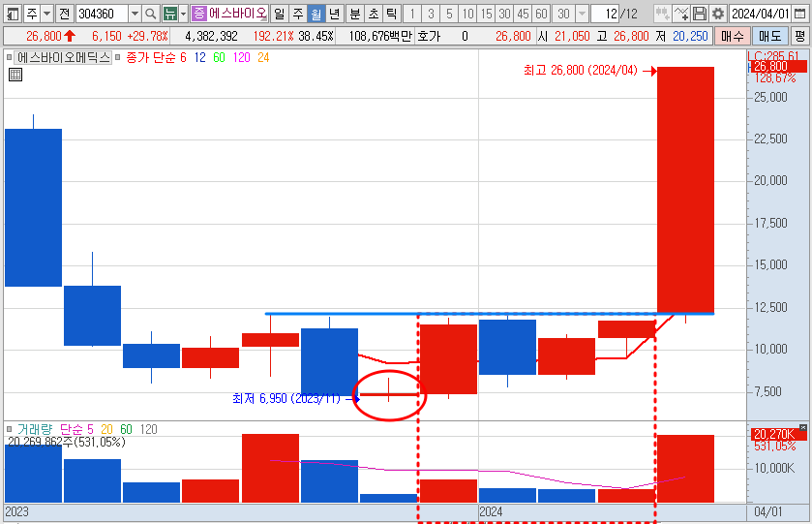The image size is (812, 524).
Task: Click the 종가 단순 moving average label
Action: click(x=151, y=57)
